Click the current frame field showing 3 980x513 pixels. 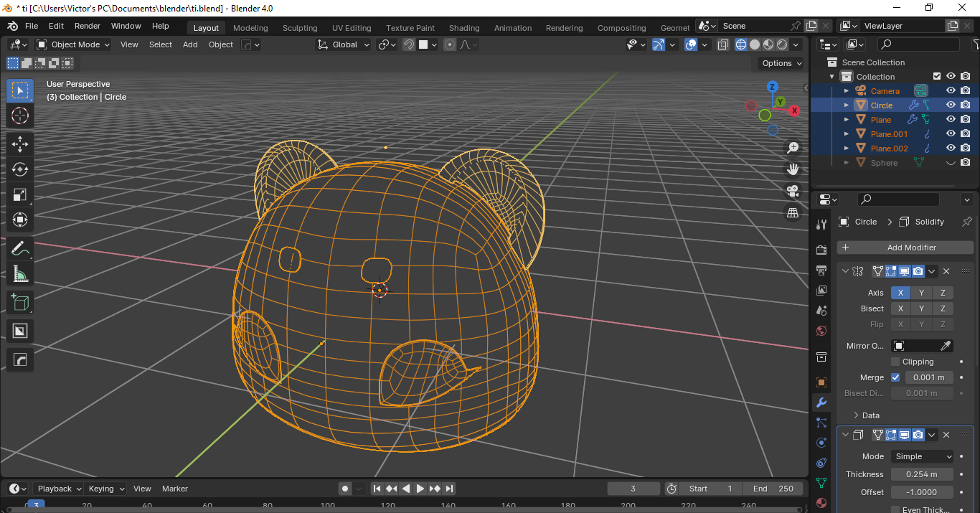click(633, 489)
